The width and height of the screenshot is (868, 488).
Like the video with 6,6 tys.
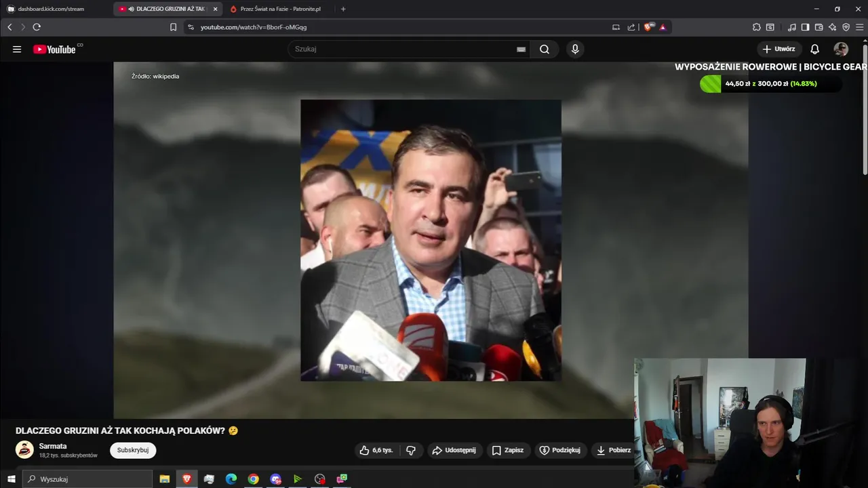pyautogui.click(x=376, y=450)
